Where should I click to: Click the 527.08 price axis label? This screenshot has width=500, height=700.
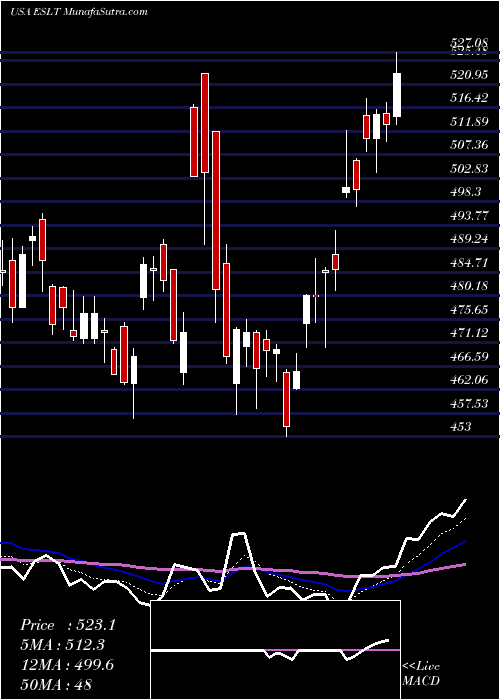(x=469, y=43)
